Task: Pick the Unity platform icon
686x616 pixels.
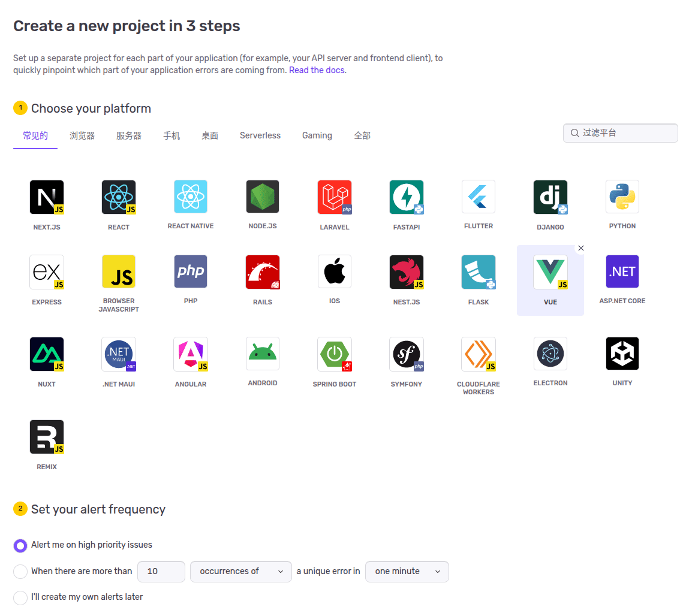Action: 622,354
